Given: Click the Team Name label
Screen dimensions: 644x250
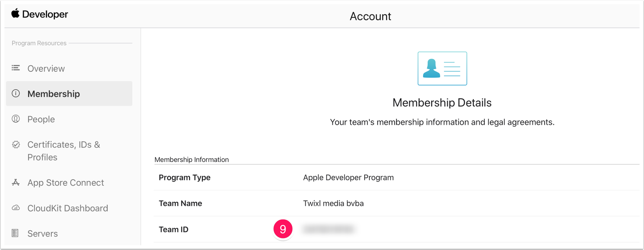Looking at the screenshot, I should point(180,203).
